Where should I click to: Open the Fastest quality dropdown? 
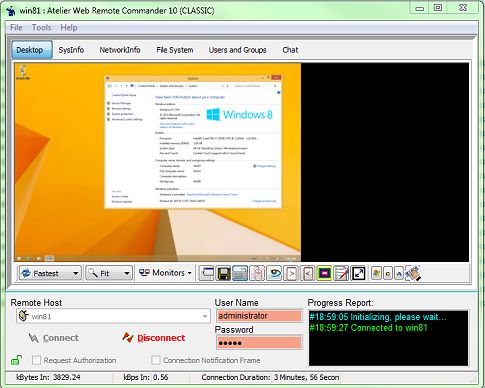click(50, 273)
